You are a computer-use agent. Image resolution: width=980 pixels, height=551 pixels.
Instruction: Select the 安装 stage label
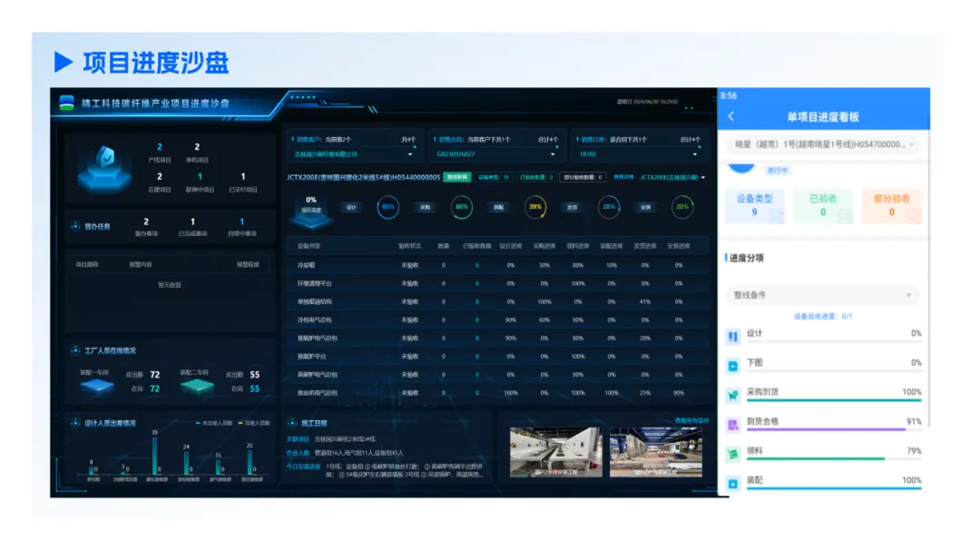click(x=646, y=207)
